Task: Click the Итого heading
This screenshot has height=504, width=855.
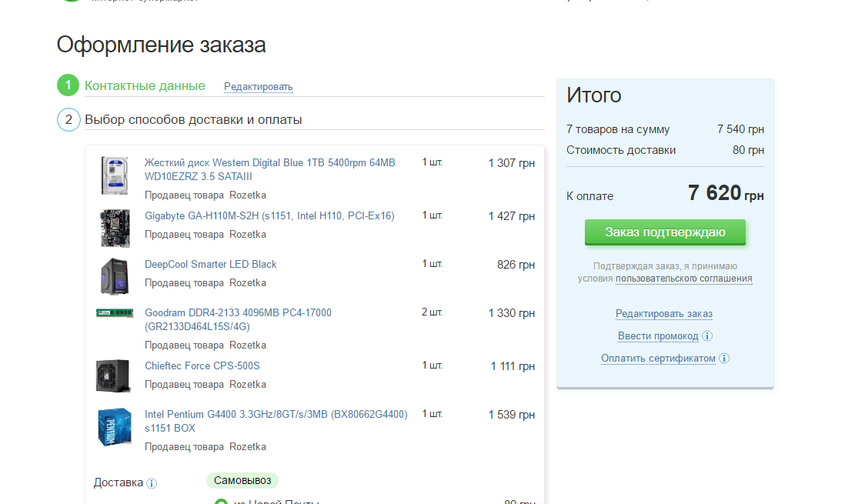Action: (594, 95)
